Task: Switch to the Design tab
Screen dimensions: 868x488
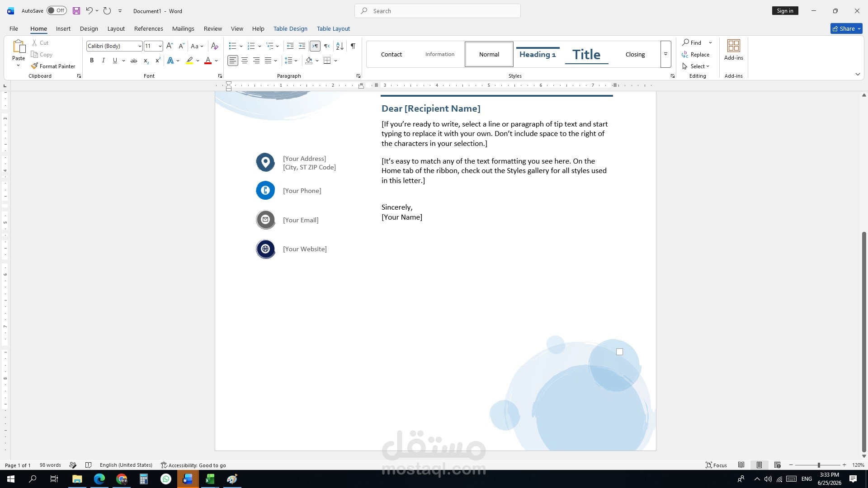Action: click(x=89, y=28)
